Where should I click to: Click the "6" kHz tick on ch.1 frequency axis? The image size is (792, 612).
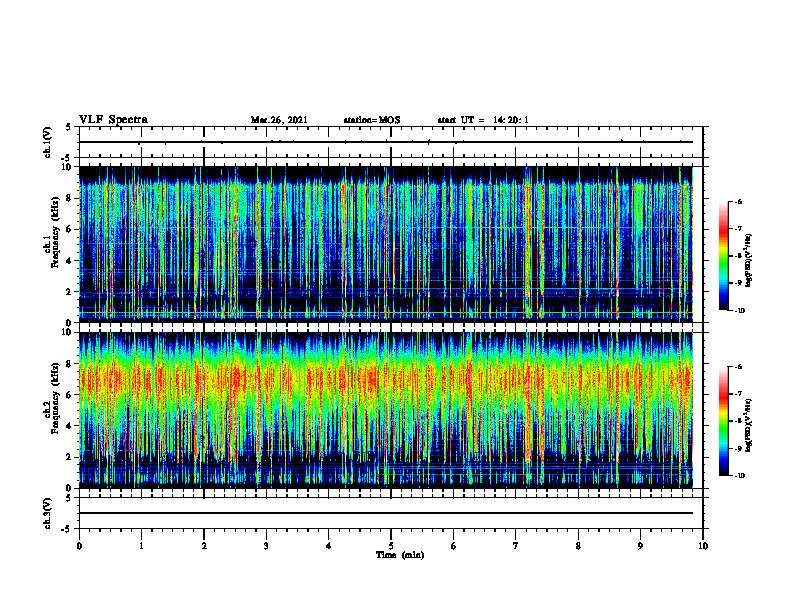pos(70,229)
